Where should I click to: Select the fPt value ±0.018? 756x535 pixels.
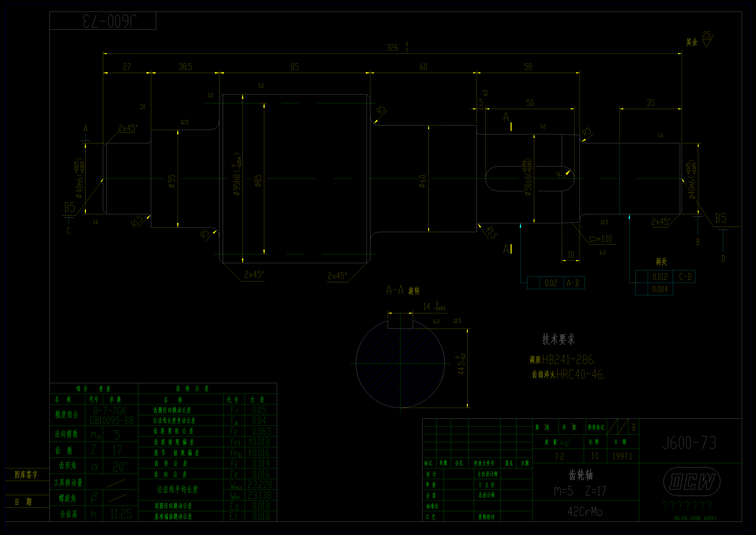pyautogui.click(x=259, y=442)
